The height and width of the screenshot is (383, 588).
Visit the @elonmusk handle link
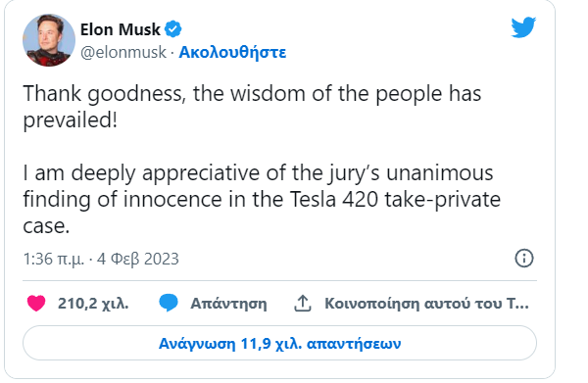123,52
